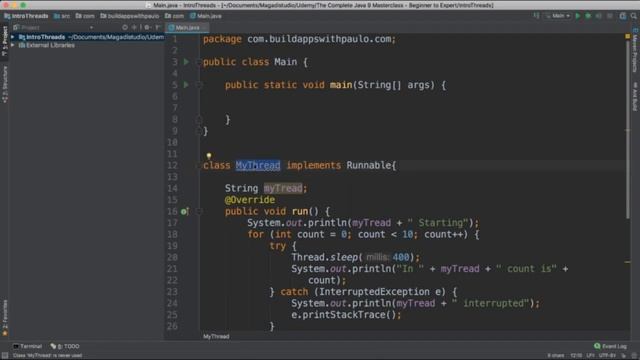Click the LF line separator status entry
The height and width of the screenshot is (360, 640).
[x=590, y=356]
